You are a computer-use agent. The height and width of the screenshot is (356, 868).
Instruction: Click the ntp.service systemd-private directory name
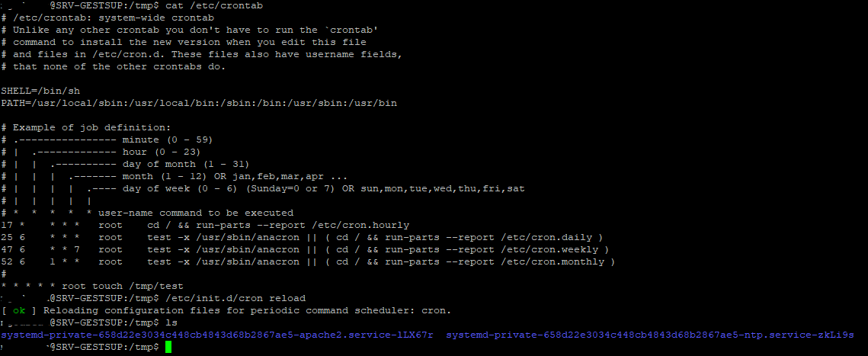click(650, 335)
